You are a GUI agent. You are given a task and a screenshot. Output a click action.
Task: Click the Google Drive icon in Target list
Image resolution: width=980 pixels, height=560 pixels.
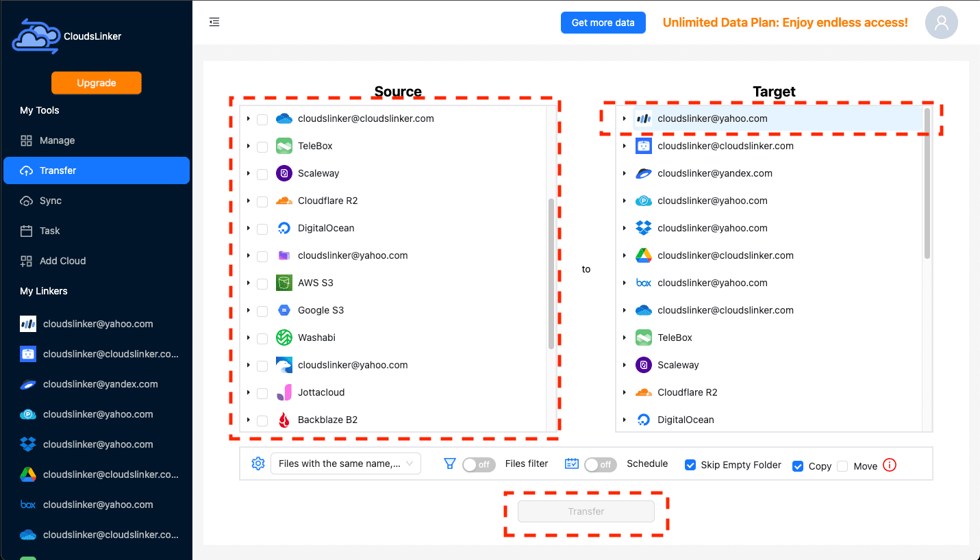coord(644,255)
